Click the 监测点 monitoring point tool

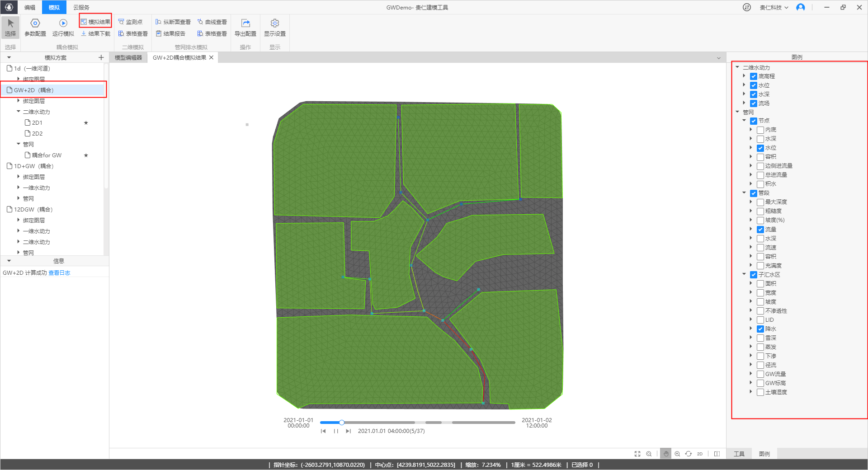[130, 22]
